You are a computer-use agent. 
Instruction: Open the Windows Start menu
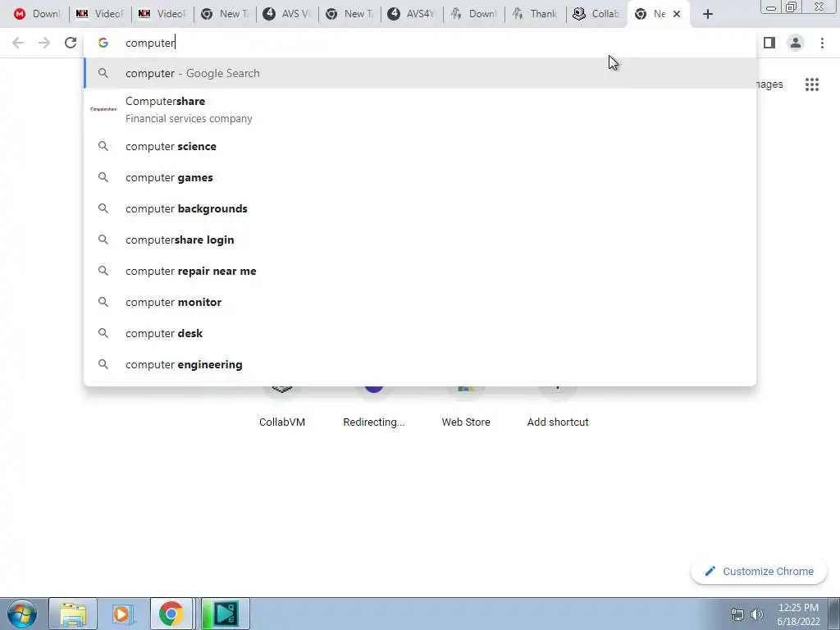22,614
